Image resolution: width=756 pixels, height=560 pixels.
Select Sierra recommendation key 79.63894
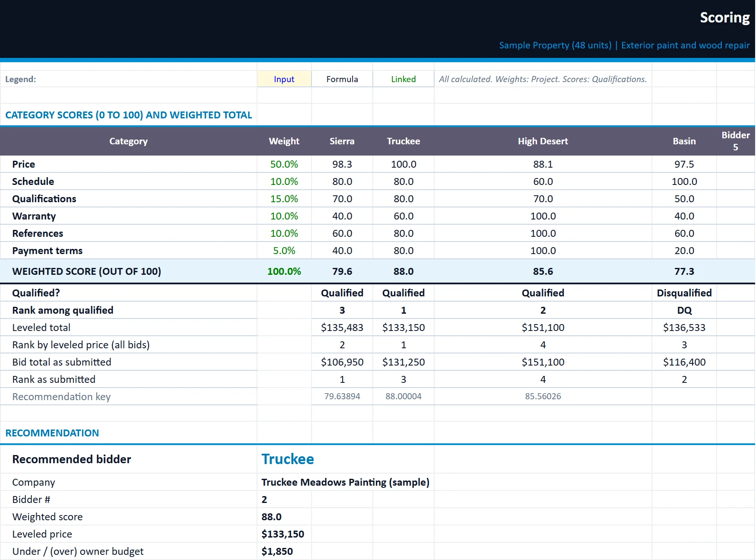pos(342,396)
